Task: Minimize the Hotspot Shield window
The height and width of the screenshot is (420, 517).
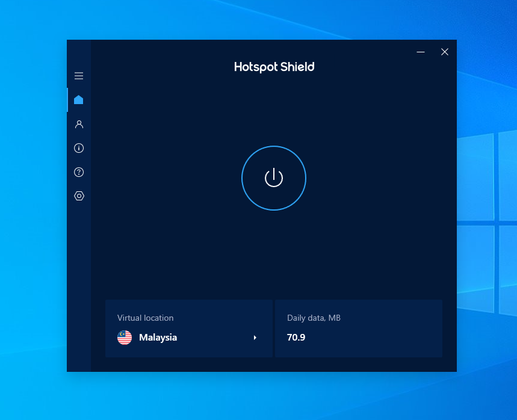Action: 420,52
